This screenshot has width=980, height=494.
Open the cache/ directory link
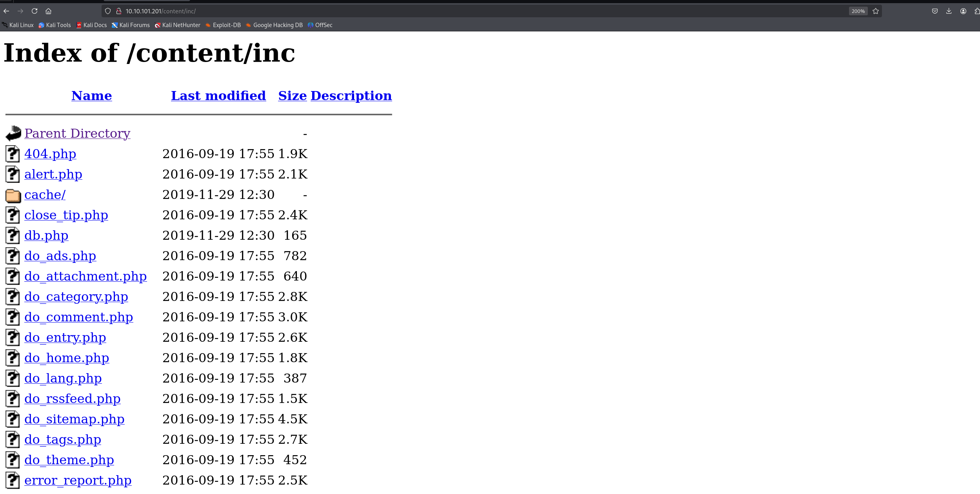[x=45, y=195]
